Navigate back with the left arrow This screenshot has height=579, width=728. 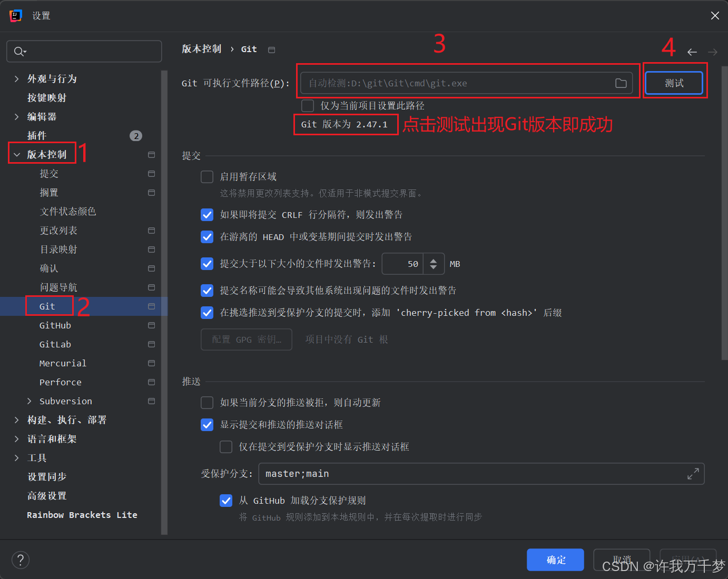click(x=692, y=52)
